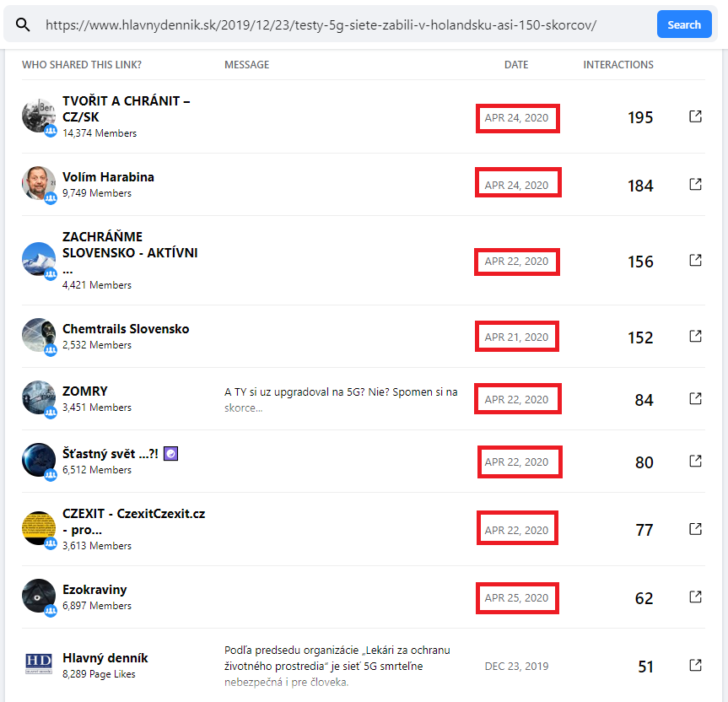Open external link for Hlavný denník row

point(695,665)
